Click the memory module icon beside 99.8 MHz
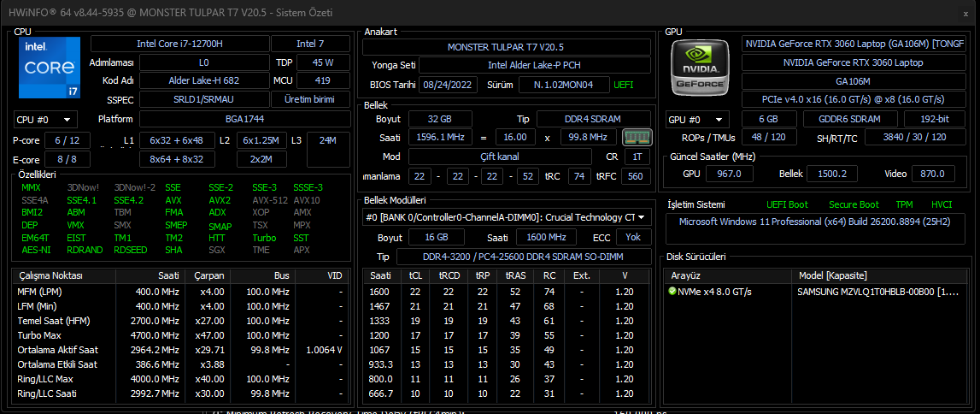This screenshot has width=980, height=414. pyautogui.click(x=637, y=137)
